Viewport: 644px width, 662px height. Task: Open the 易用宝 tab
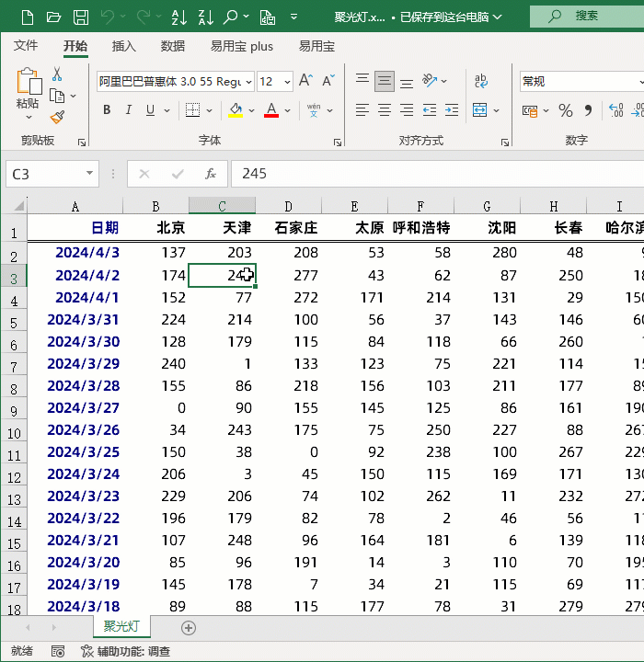pos(316,46)
